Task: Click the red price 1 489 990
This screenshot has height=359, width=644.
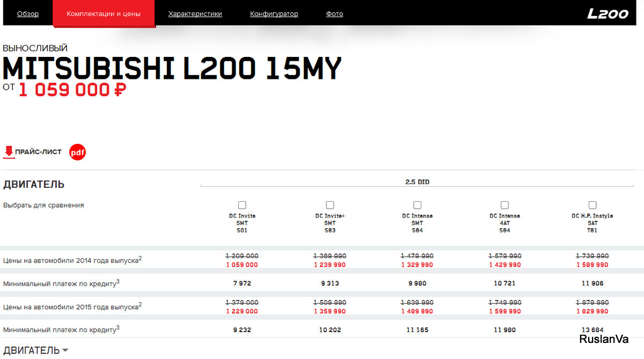Action: click(417, 311)
